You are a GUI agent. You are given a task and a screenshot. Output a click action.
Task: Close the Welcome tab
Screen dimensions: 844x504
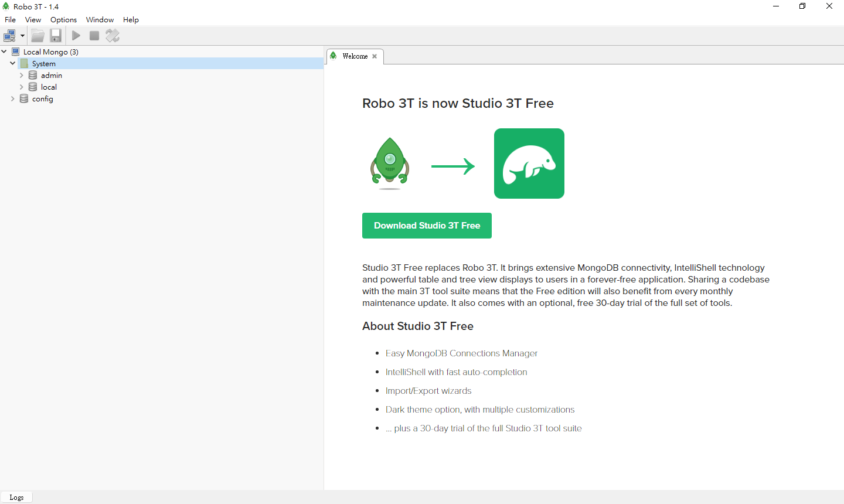point(375,56)
